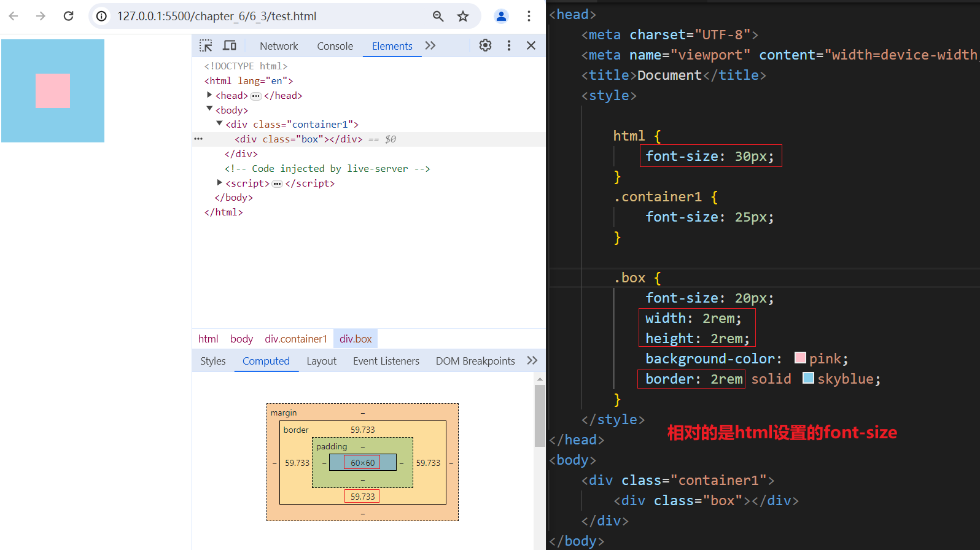Go forward in browser history

[x=41, y=16]
